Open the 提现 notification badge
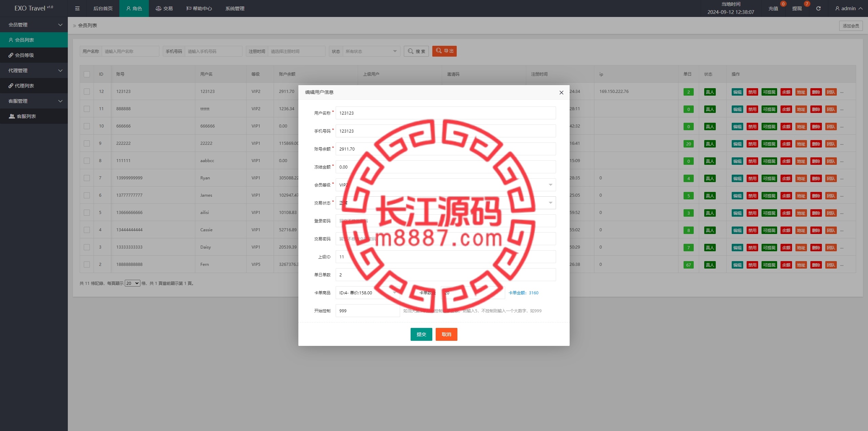 point(807,4)
